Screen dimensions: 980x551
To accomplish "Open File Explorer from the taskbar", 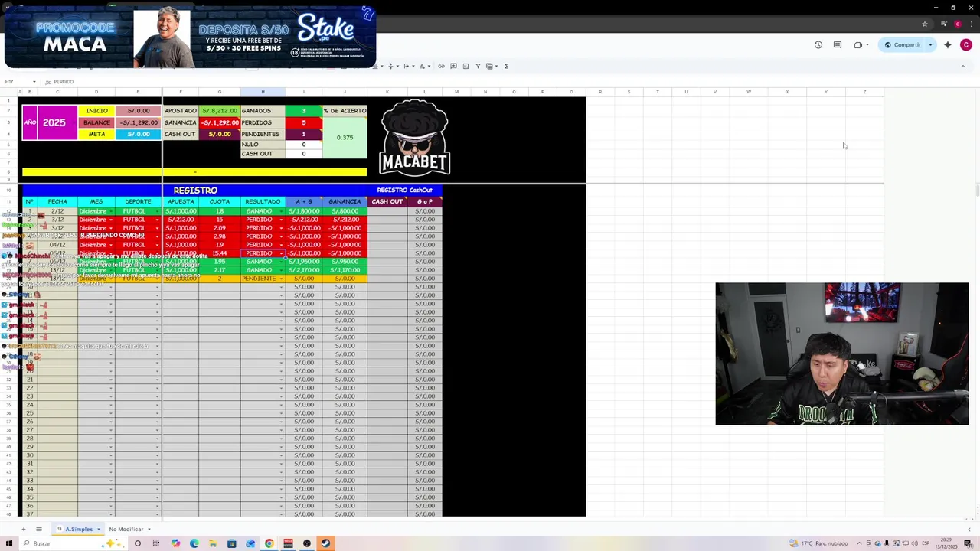I will tap(213, 543).
